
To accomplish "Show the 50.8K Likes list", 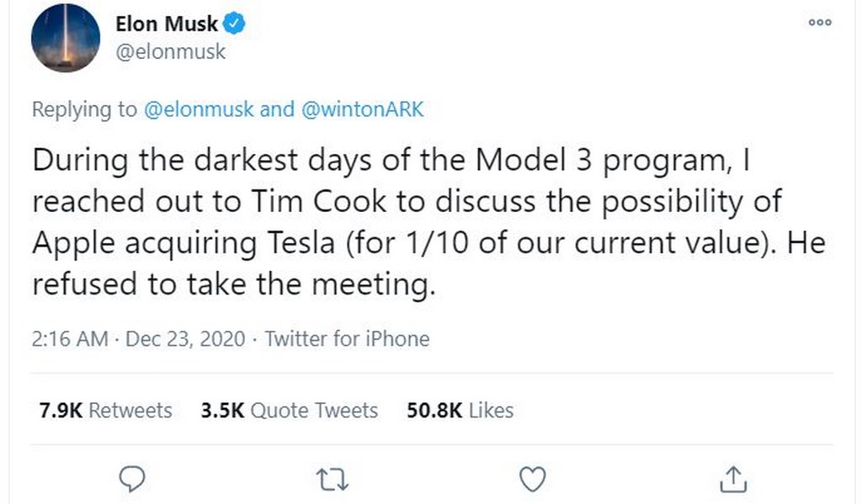I will 460,411.
